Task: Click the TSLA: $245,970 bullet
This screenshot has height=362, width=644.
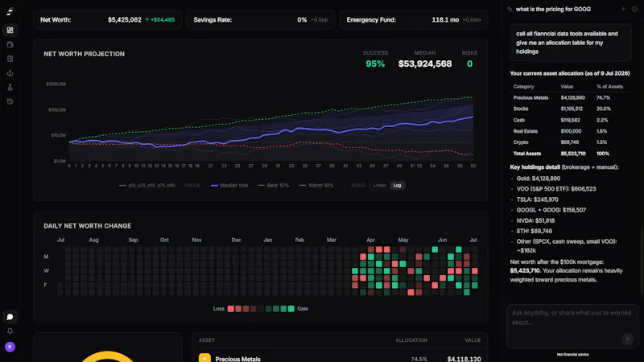Action: point(537,200)
